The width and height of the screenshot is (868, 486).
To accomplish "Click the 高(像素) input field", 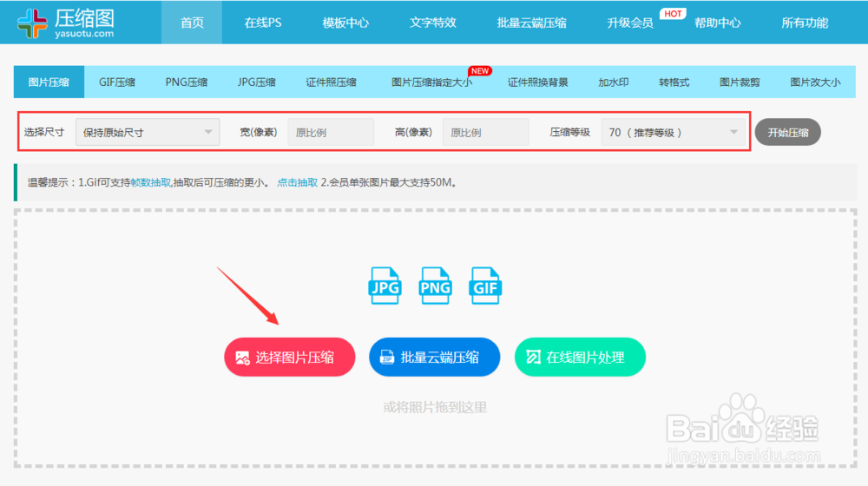I will 485,132.
